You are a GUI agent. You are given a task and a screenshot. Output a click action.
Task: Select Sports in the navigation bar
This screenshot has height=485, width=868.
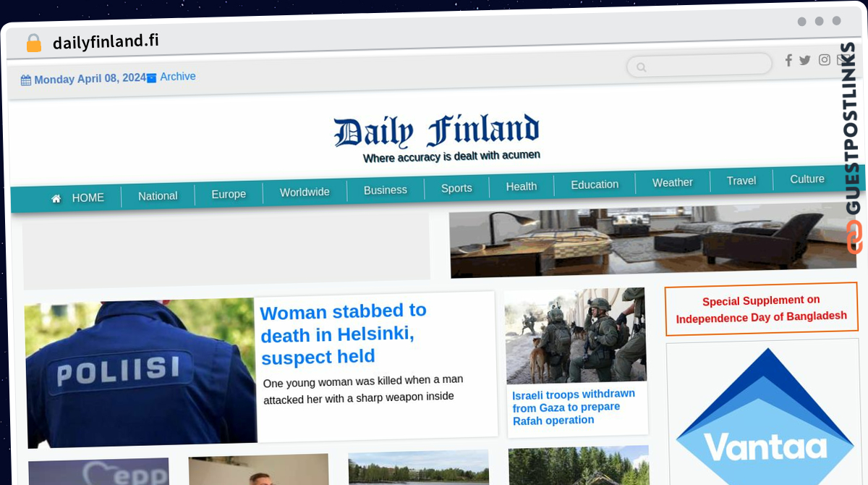click(456, 188)
